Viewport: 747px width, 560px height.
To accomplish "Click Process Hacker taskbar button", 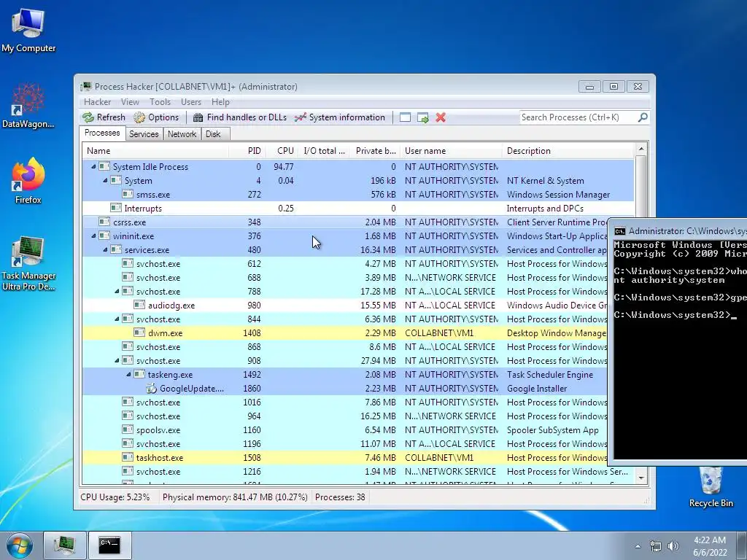I will (x=65, y=545).
